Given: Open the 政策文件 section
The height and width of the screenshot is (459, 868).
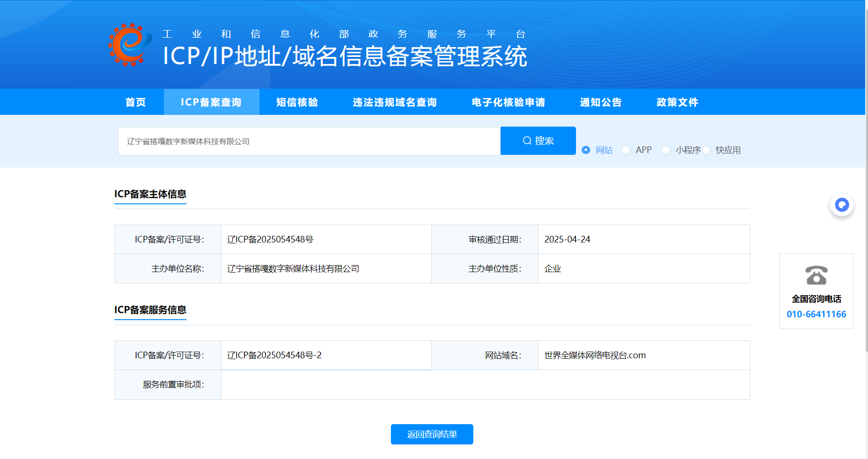Looking at the screenshot, I should pyautogui.click(x=676, y=102).
